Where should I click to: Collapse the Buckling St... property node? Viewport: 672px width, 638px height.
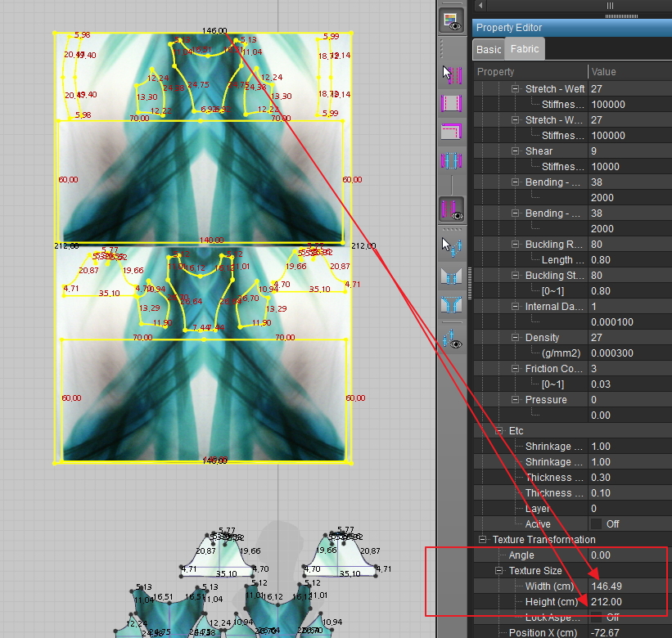[515, 276]
